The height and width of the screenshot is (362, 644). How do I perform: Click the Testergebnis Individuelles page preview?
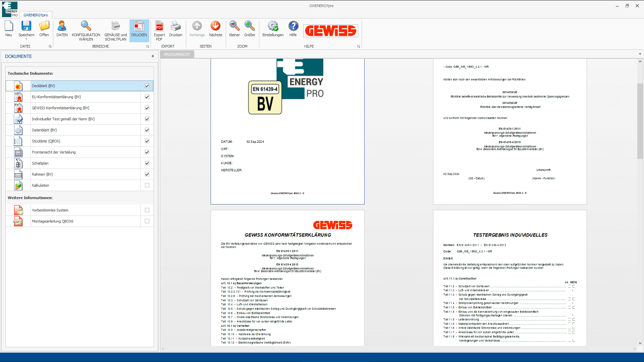coord(510,278)
